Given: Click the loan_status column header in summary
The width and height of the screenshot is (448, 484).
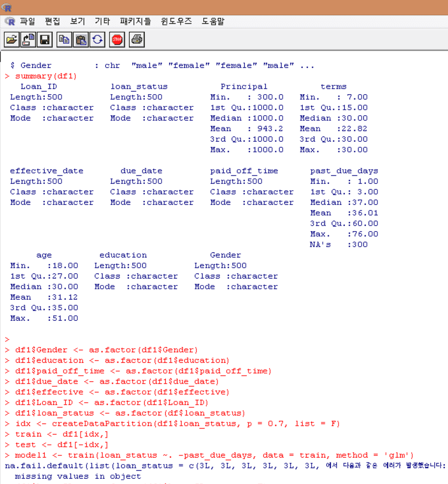Looking at the screenshot, I should pos(139,87).
